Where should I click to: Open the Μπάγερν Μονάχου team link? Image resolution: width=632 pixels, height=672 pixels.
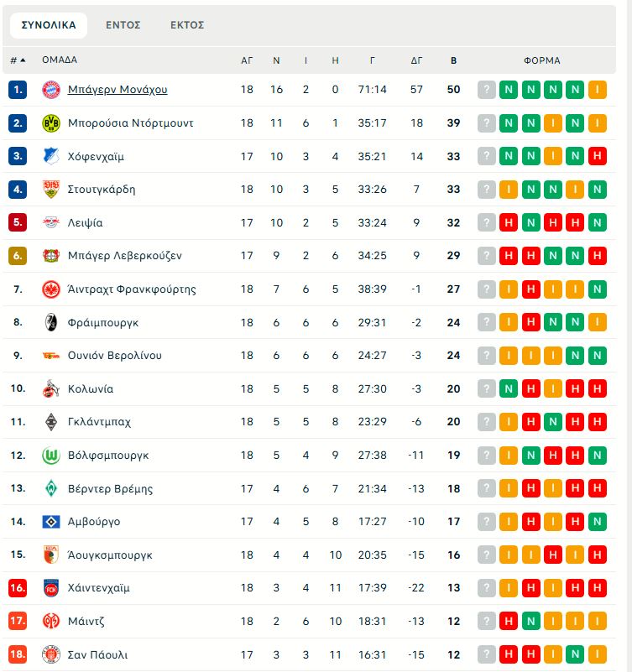[118, 90]
